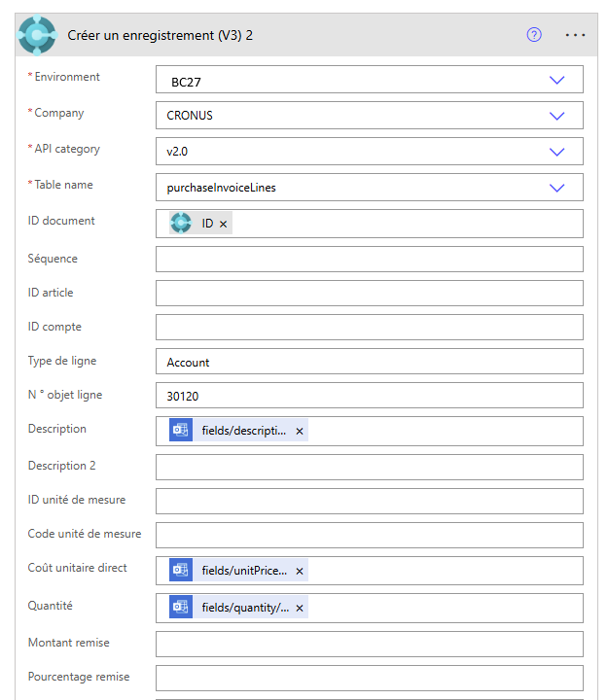Click the ID token's Business Central icon
Viewport: 608px width, 700px height.
tap(181, 224)
